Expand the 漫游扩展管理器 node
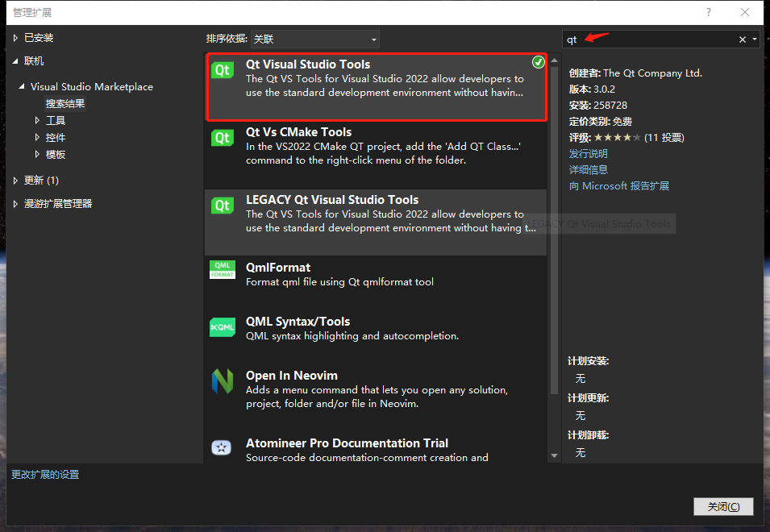The image size is (770, 532). point(15,204)
